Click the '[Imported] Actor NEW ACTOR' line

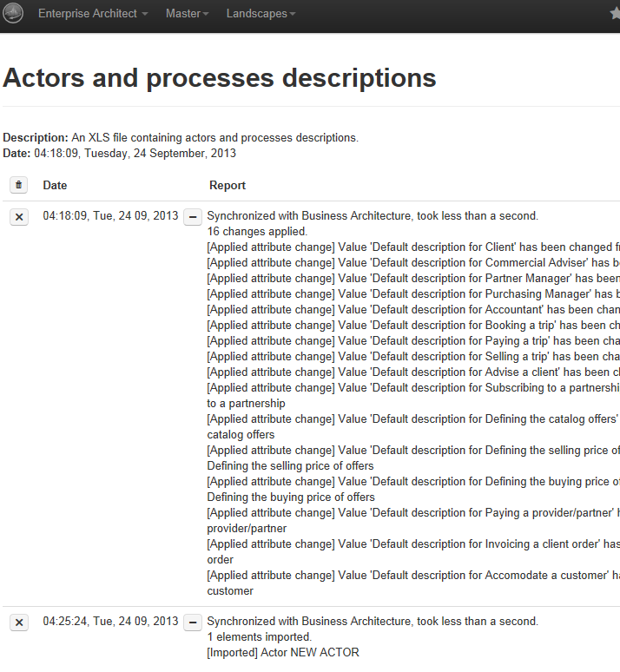click(282, 652)
